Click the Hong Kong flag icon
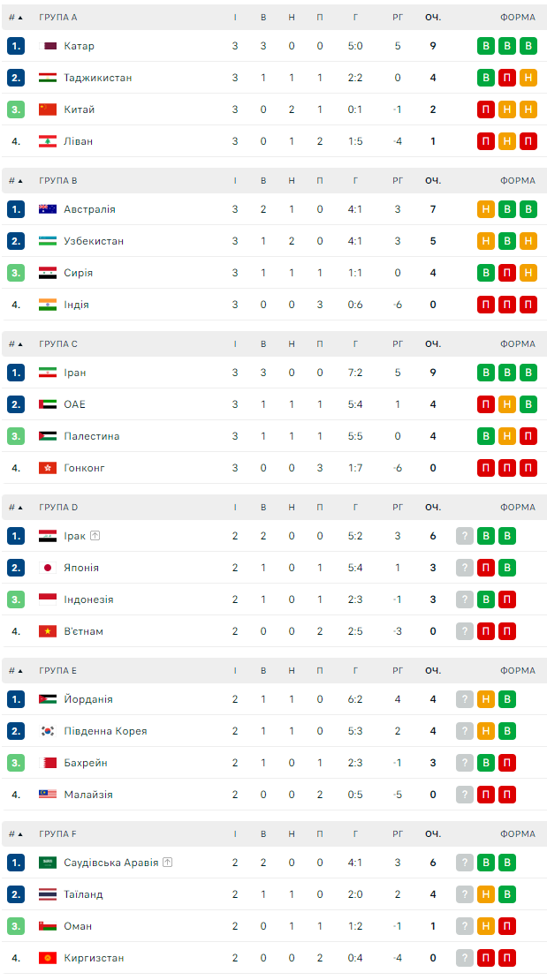This screenshot has height=980, width=547. point(48,468)
